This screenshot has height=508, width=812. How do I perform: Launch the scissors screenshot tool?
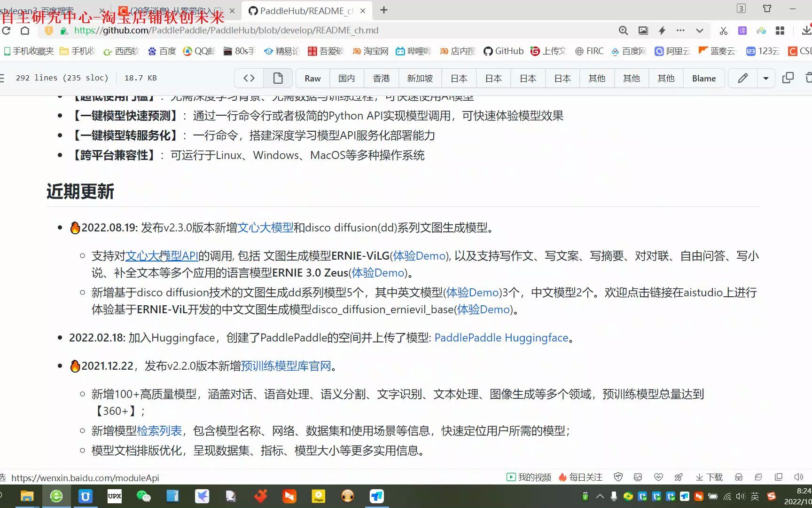point(723,31)
